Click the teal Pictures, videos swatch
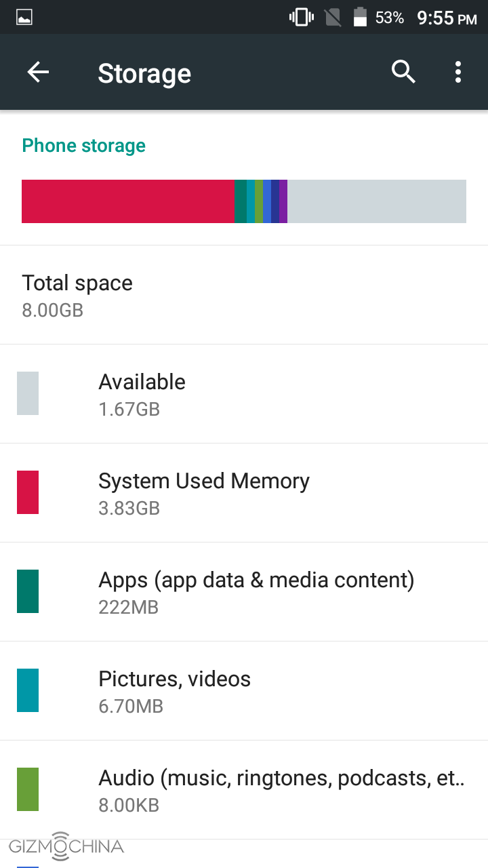The image size is (488, 868). click(x=28, y=690)
